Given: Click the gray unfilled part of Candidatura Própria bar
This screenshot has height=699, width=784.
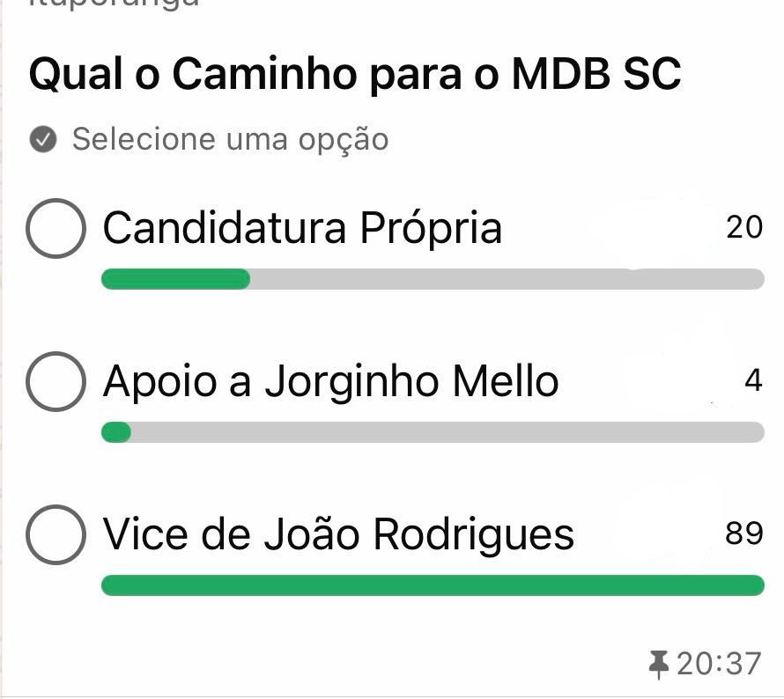Looking at the screenshot, I should [507, 280].
